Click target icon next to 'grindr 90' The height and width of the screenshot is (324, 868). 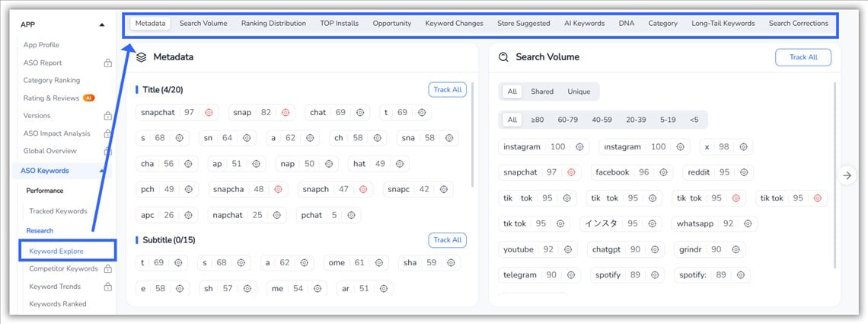(736, 250)
